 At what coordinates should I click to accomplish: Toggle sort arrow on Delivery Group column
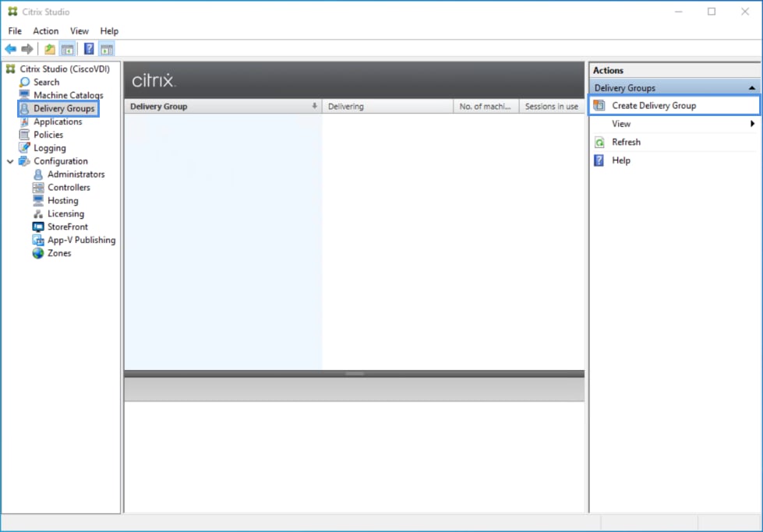(314, 105)
